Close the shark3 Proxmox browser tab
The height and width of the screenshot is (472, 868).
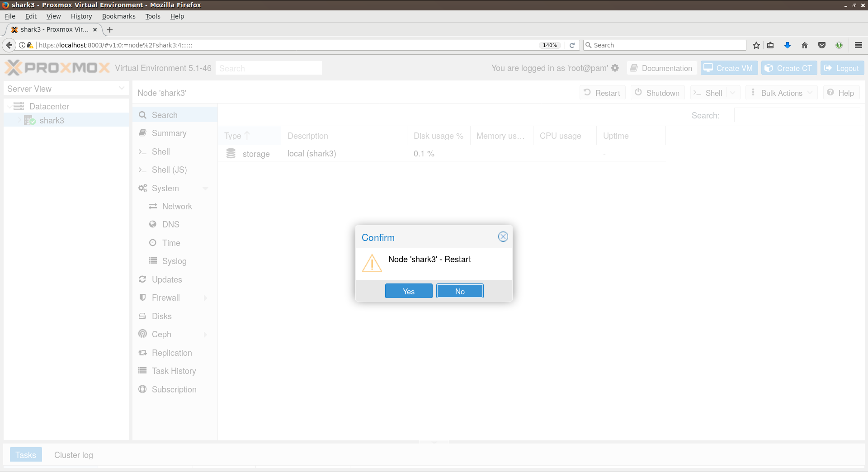click(95, 30)
